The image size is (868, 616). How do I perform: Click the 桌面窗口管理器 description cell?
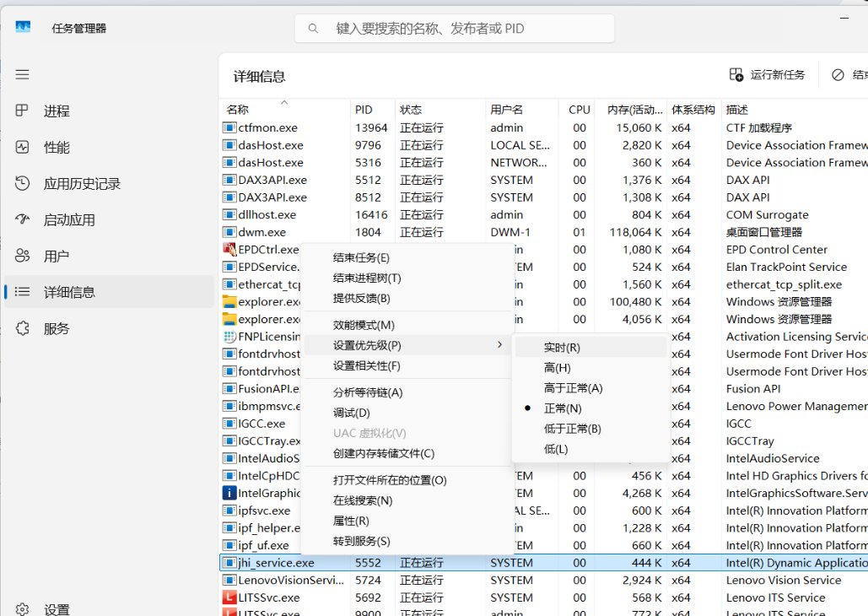764,232
